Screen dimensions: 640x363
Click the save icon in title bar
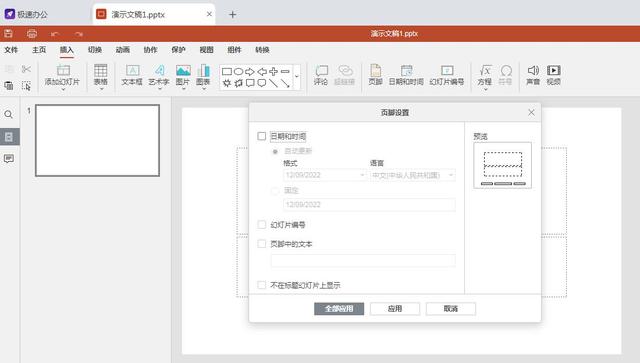pyautogui.click(x=8, y=34)
